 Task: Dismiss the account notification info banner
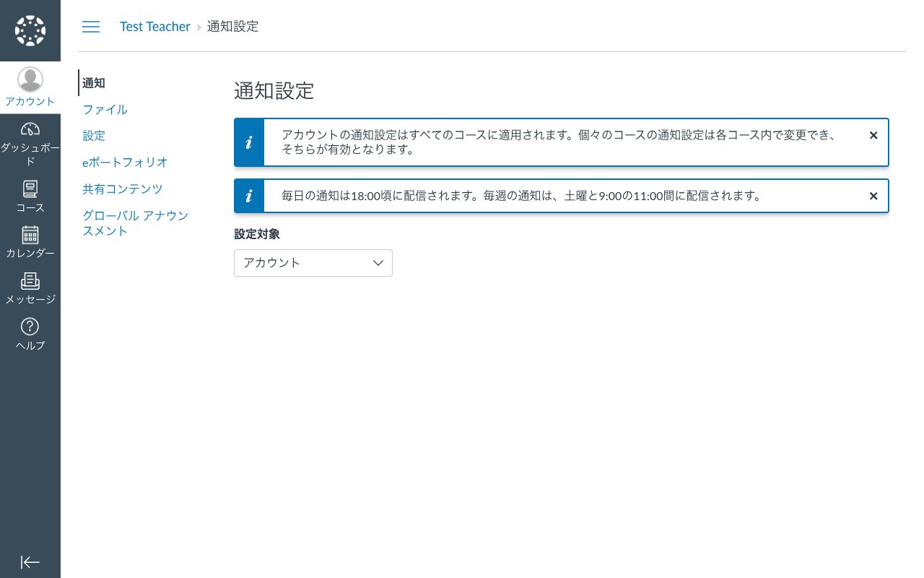tap(873, 135)
